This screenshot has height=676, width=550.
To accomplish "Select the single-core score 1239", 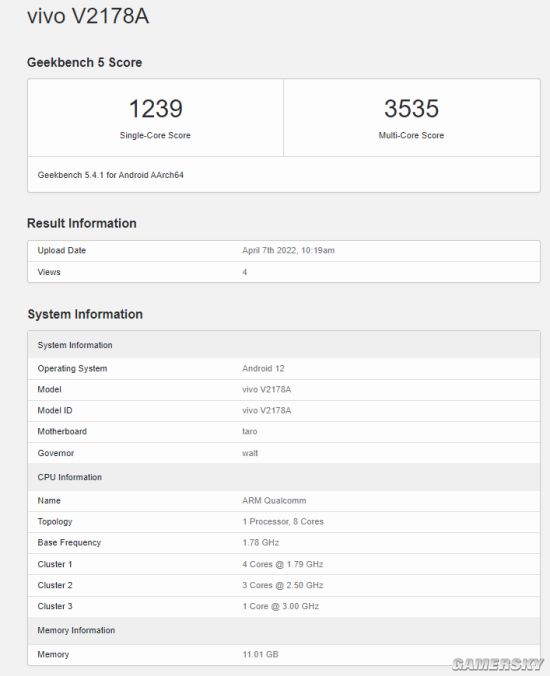I will pyautogui.click(x=156, y=108).
